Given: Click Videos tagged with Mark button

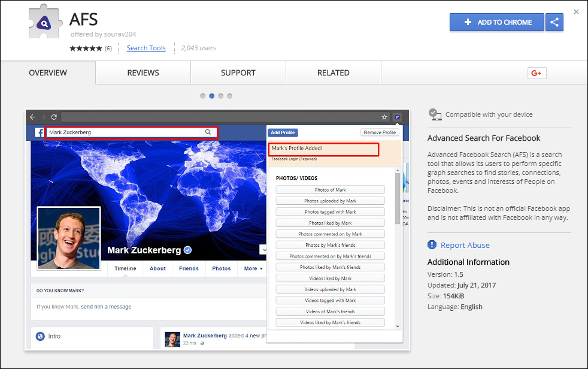Looking at the screenshot, I should pyautogui.click(x=331, y=300).
